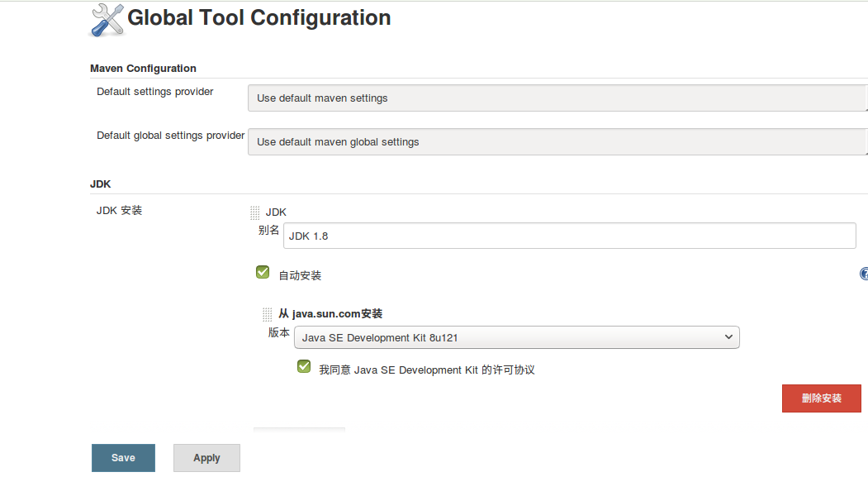Open the Default global settings provider dropdown
This screenshot has height=477, width=868.
coord(557,141)
